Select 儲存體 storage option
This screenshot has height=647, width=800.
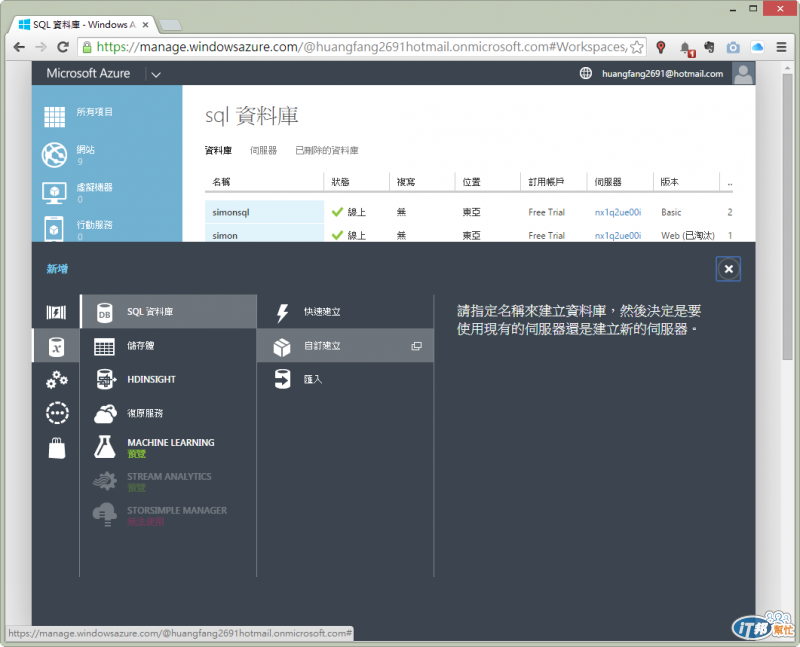point(169,345)
